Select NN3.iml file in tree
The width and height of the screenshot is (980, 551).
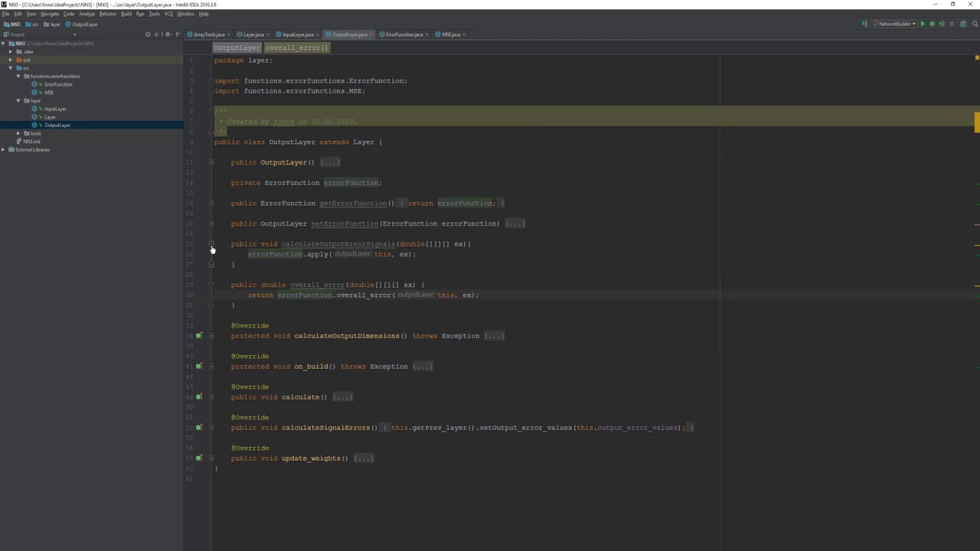pyautogui.click(x=31, y=142)
